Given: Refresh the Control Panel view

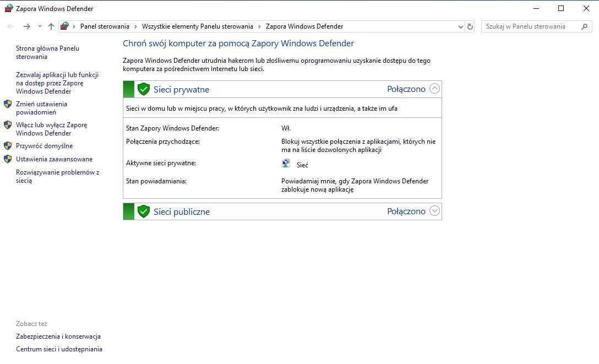Looking at the screenshot, I should (470, 27).
